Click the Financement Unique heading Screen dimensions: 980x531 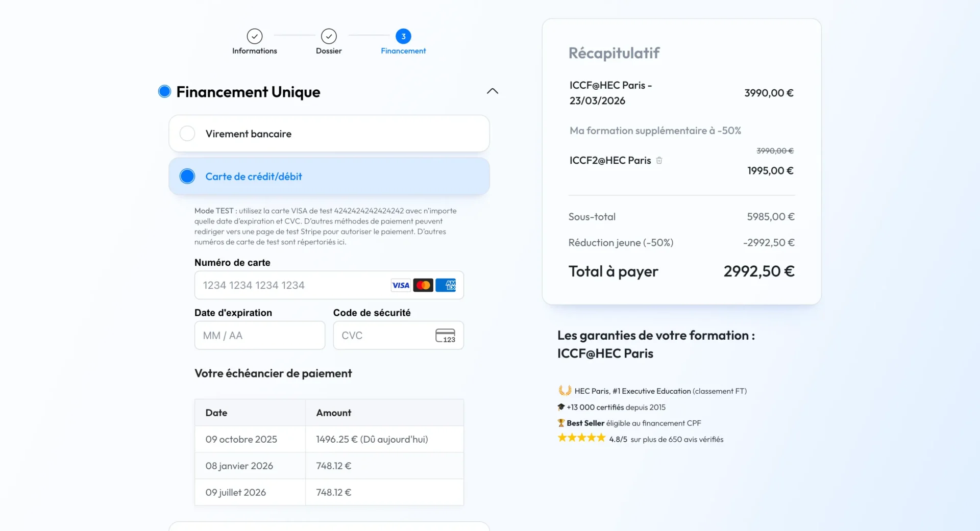click(248, 92)
